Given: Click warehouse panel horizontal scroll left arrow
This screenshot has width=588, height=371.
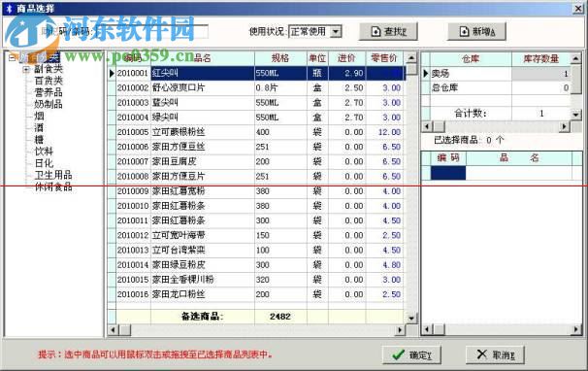Looking at the screenshot, I should tap(427, 126).
